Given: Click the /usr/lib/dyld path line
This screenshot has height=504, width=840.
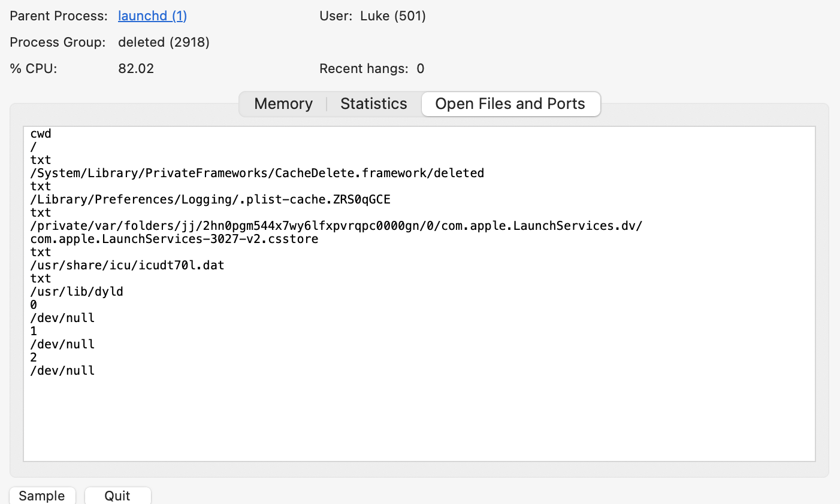Looking at the screenshot, I should pos(77,292).
